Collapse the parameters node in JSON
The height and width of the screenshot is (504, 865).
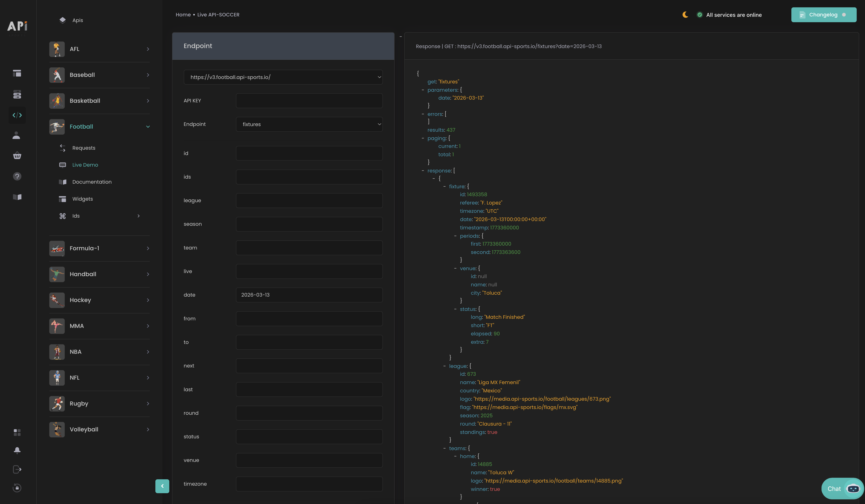tap(423, 90)
